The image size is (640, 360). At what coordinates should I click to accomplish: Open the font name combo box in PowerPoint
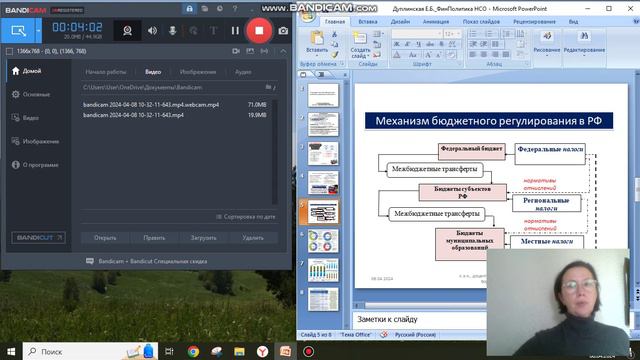tap(417, 34)
